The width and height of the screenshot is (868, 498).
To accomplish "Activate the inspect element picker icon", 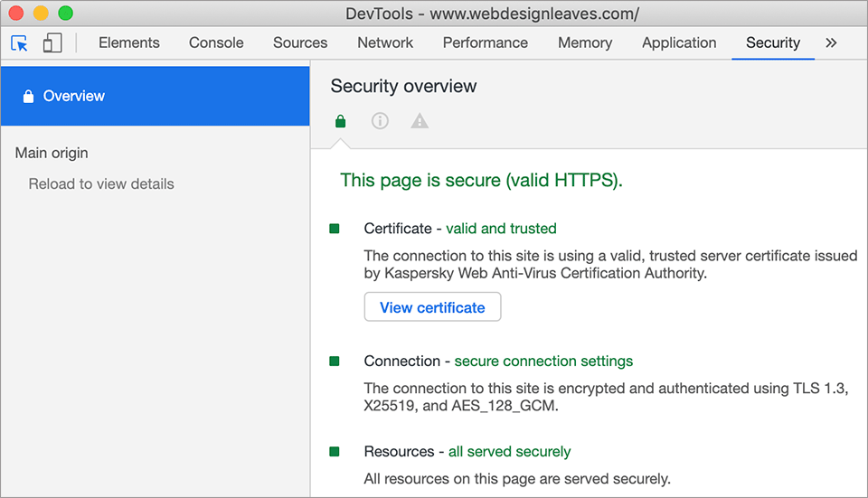I will coord(19,42).
